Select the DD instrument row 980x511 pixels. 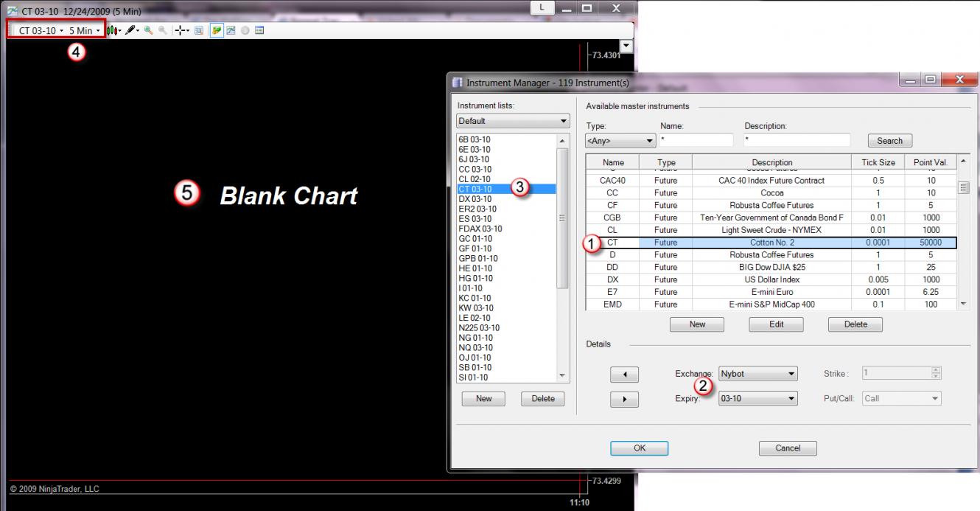coord(771,267)
